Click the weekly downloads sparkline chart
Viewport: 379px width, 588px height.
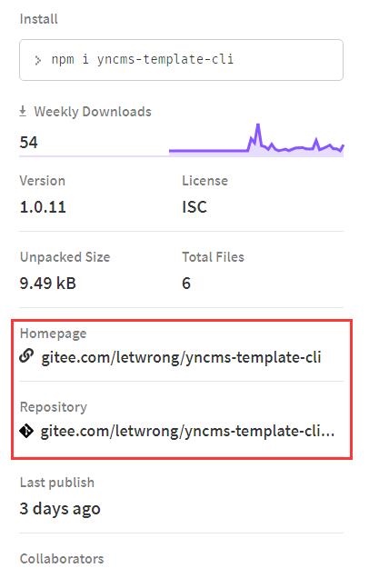point(256,139)
